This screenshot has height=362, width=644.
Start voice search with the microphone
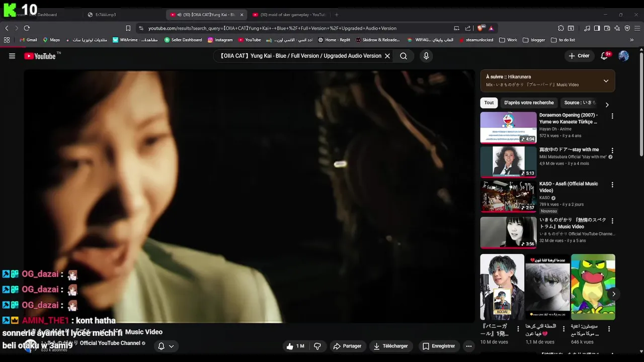click(426, 56)
